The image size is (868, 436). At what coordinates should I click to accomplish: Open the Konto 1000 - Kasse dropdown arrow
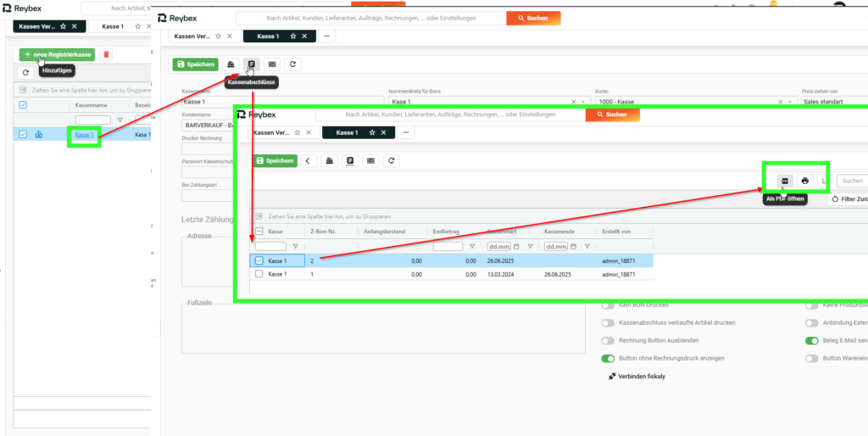(x=789, y=102)
